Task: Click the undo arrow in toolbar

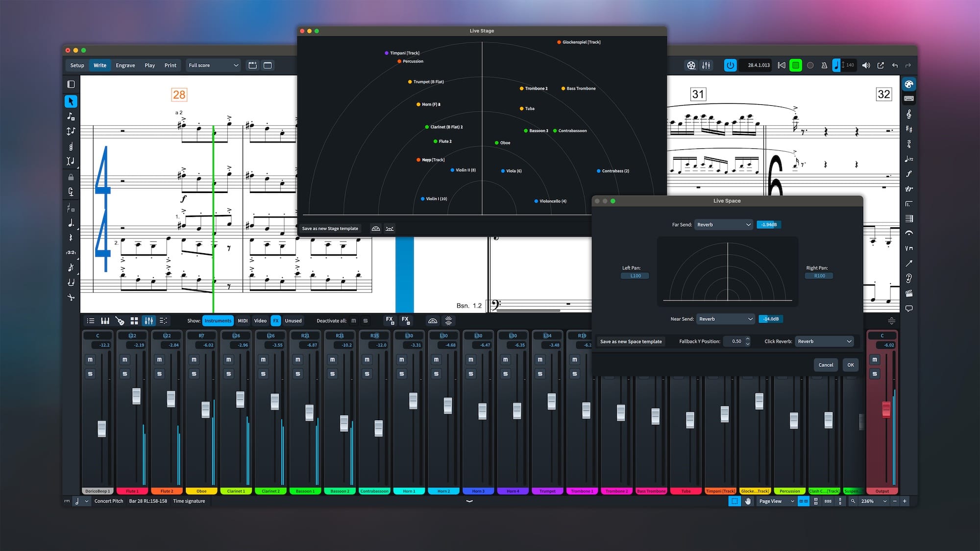Action: [895, 65]
